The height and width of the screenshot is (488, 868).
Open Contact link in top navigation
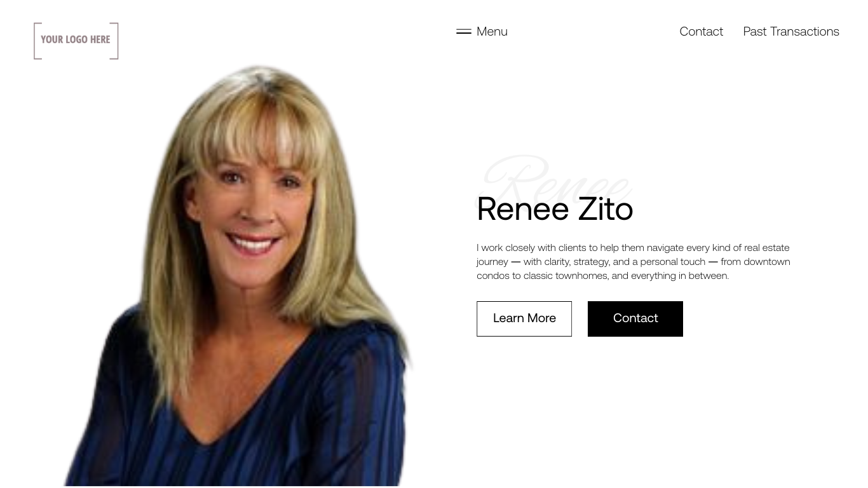coord(701,31)
